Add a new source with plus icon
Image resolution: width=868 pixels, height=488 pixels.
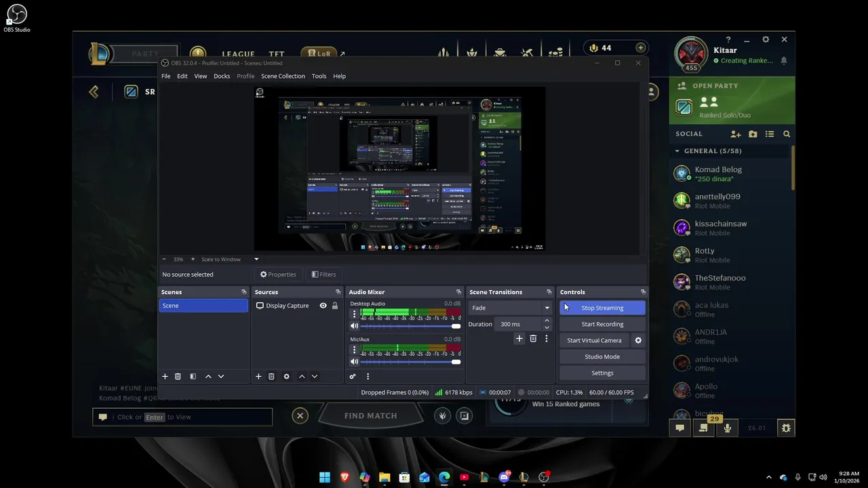(258, 376)
